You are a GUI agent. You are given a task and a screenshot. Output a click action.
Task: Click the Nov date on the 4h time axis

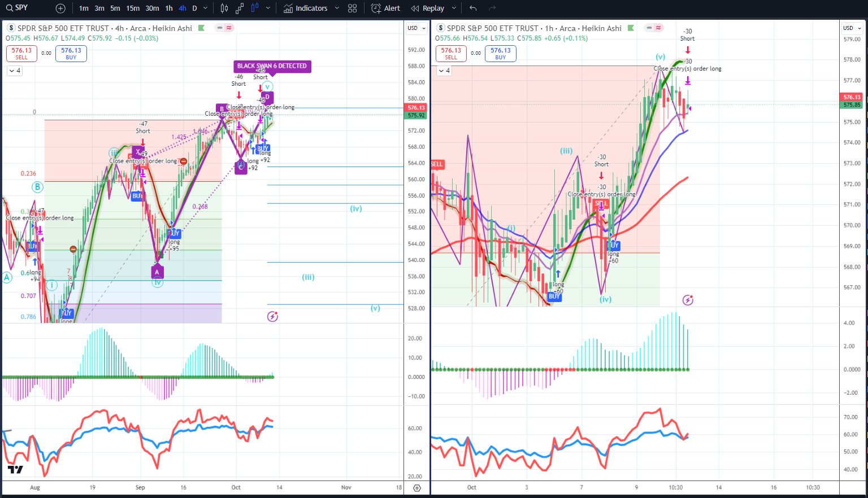click(346, 487)
